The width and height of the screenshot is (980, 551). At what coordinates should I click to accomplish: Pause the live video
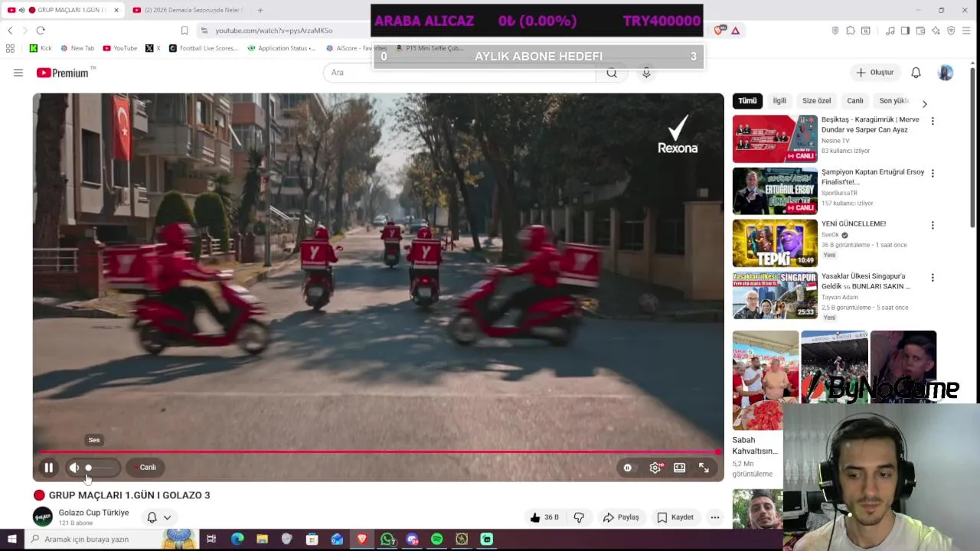click(49, 468)
